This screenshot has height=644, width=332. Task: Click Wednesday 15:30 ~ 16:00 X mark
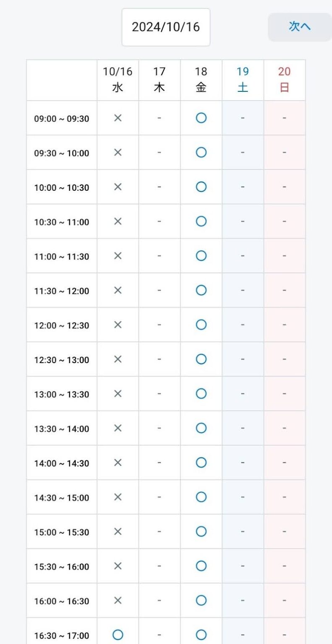118,566
